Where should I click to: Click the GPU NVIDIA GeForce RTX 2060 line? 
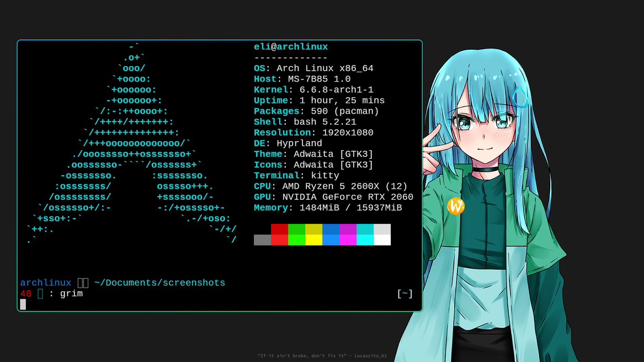[x=333, y=197]
